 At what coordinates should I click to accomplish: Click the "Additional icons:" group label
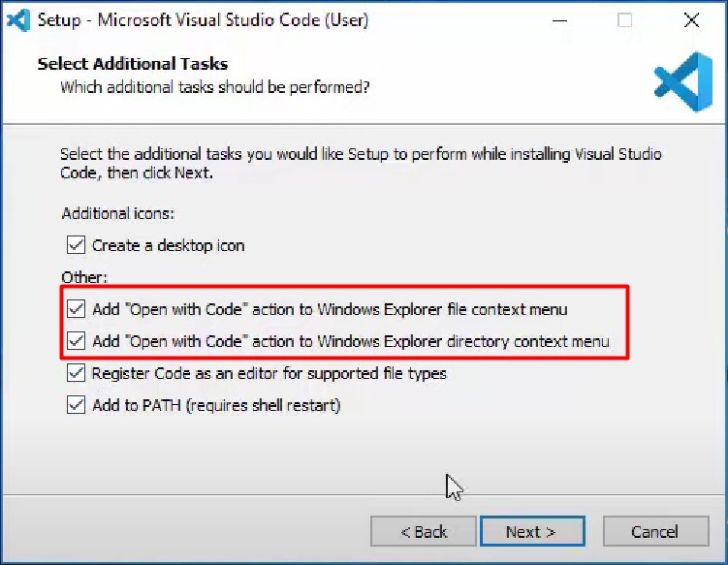pos(118,213)
